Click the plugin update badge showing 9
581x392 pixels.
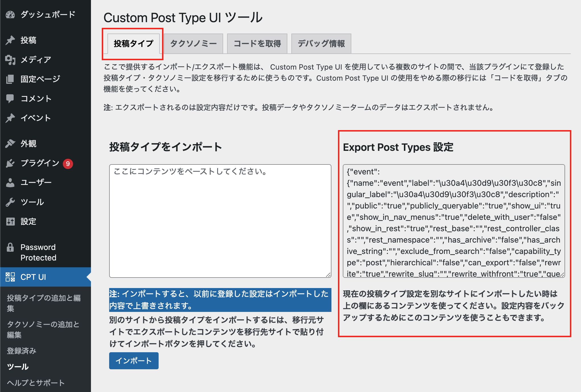68,164
